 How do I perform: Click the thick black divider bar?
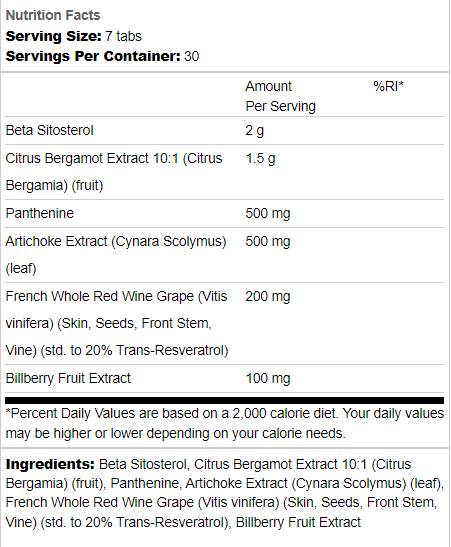[x=225, y=400]
